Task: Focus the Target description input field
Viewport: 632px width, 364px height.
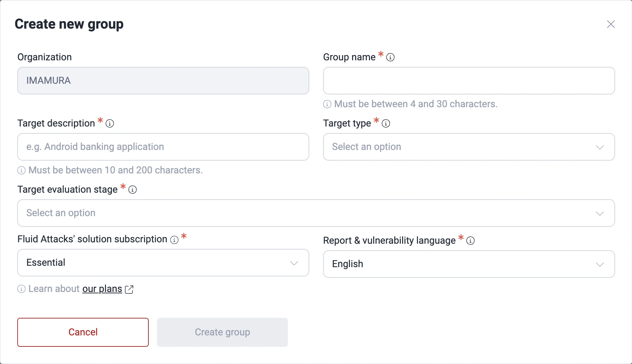Action: (x=163, y=147)
